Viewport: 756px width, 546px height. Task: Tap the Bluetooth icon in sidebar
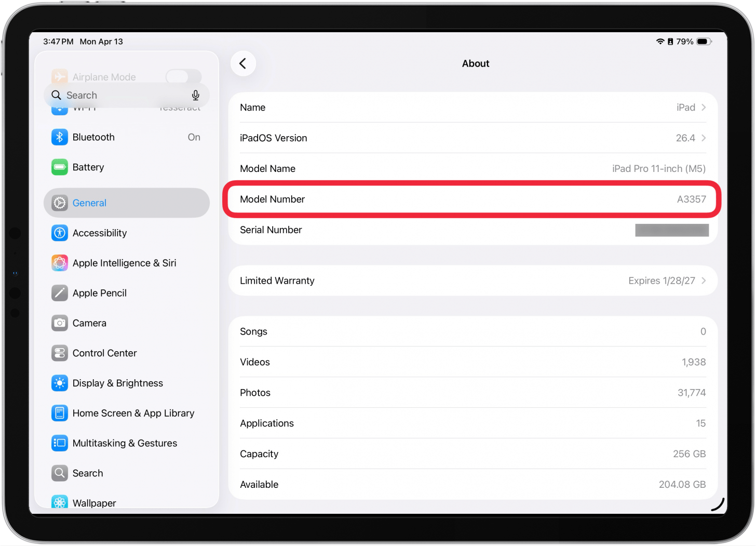60,137
